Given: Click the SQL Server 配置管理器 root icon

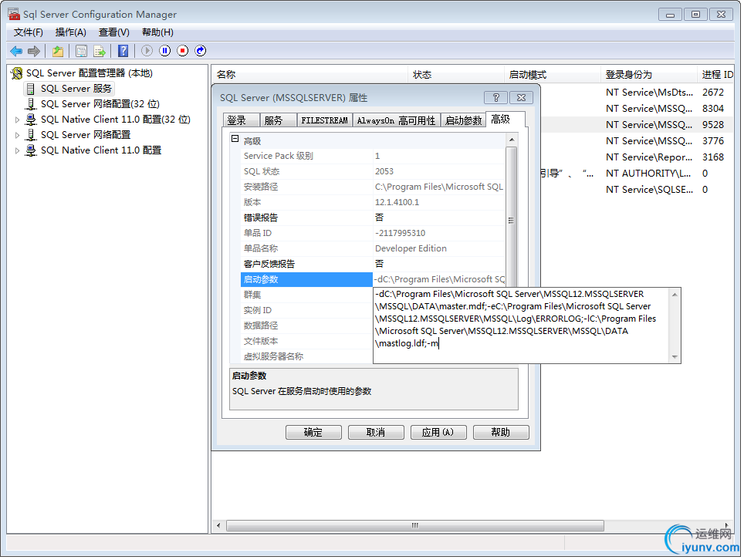Looking at the screenshot, I should tap(17, 73).
